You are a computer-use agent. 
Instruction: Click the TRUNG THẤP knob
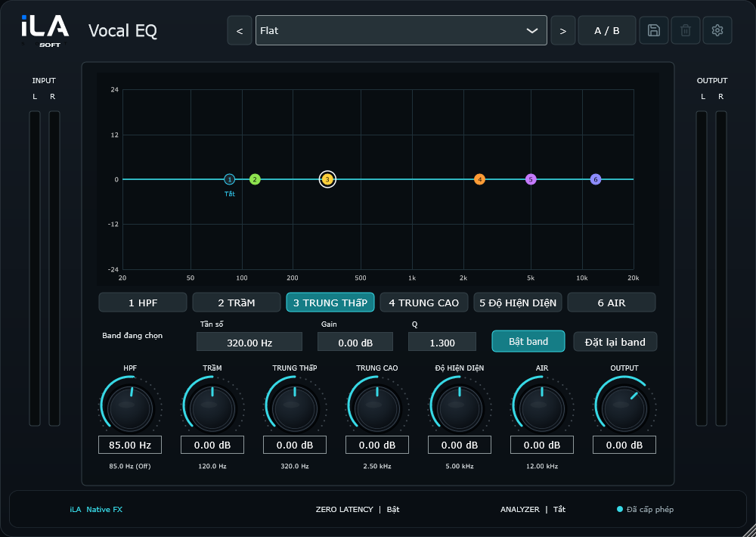295,408
